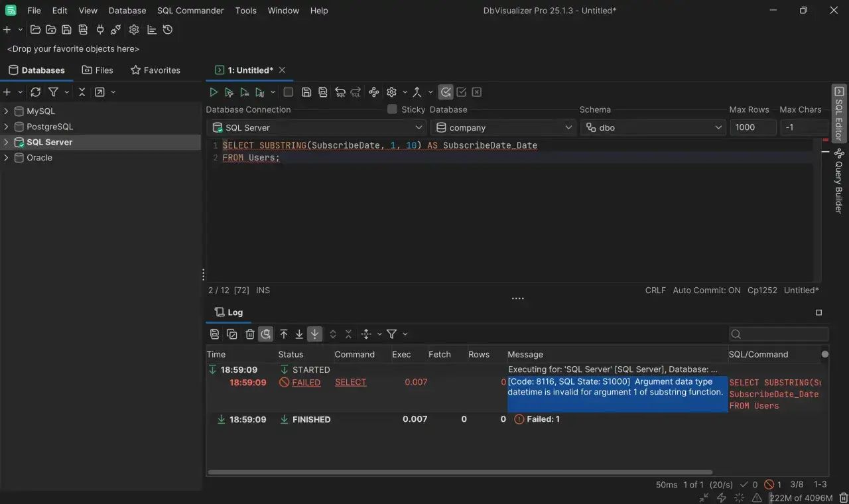Screen dimensions: 849x504
Task: Open the Schema dropdown showing dbo
Action: click(x=653, y=127)
